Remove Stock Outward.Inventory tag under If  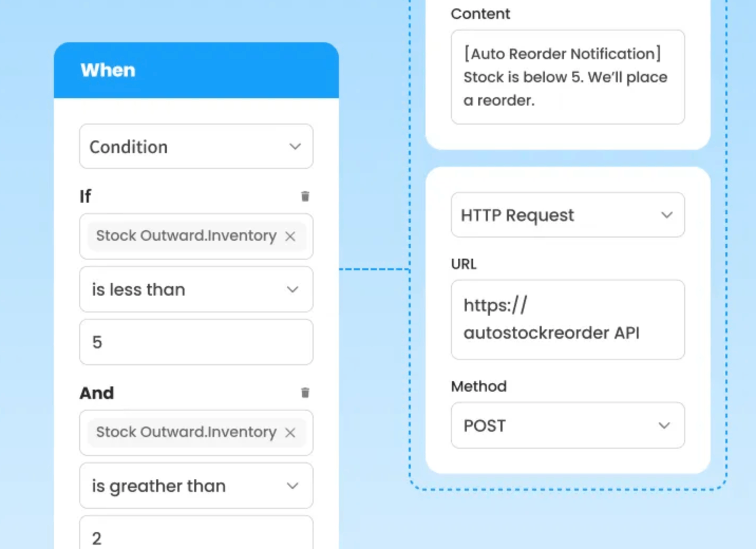[290, 236]
